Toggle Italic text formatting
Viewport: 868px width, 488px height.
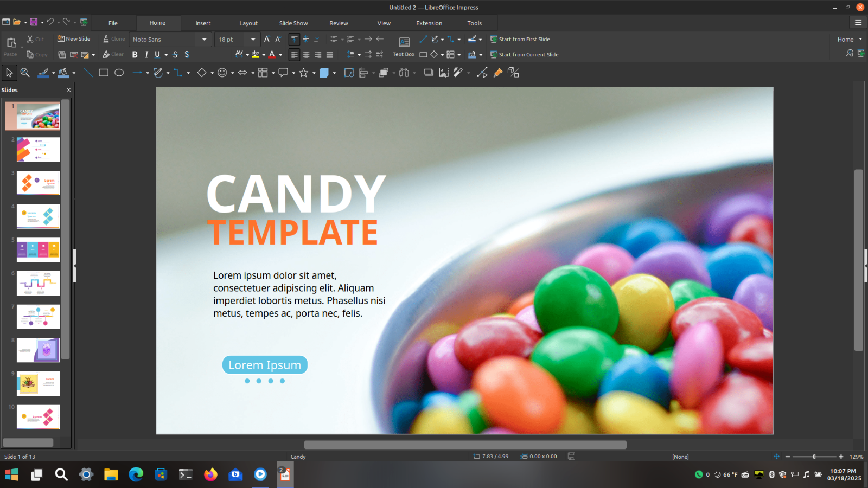[146, 55]
